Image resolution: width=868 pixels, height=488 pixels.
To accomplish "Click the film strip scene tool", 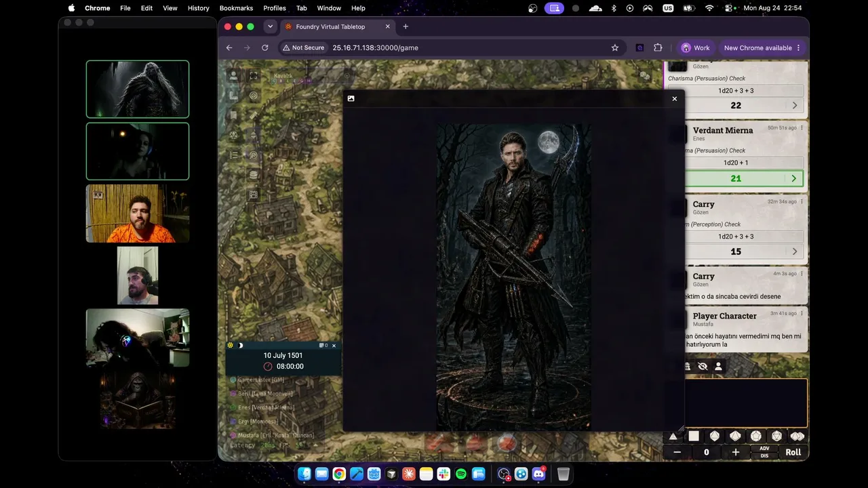I will coord(254,195).
